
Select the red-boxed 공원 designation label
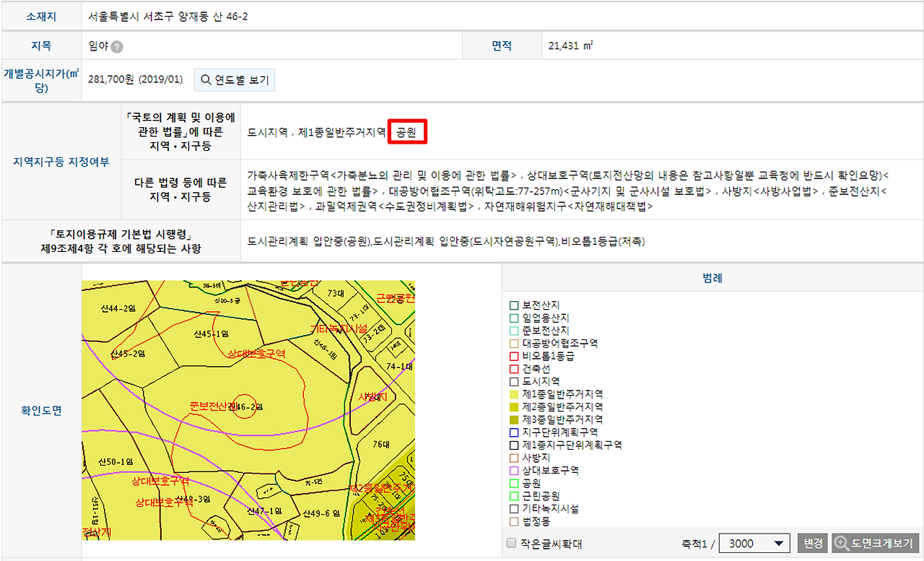click(407, 131)
